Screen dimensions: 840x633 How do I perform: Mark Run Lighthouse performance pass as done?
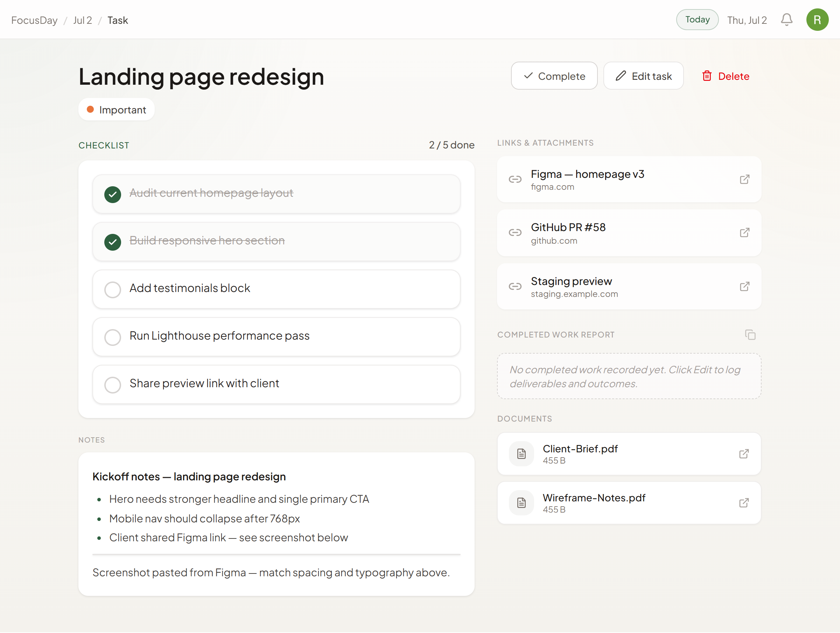click(x=113, y=337)
